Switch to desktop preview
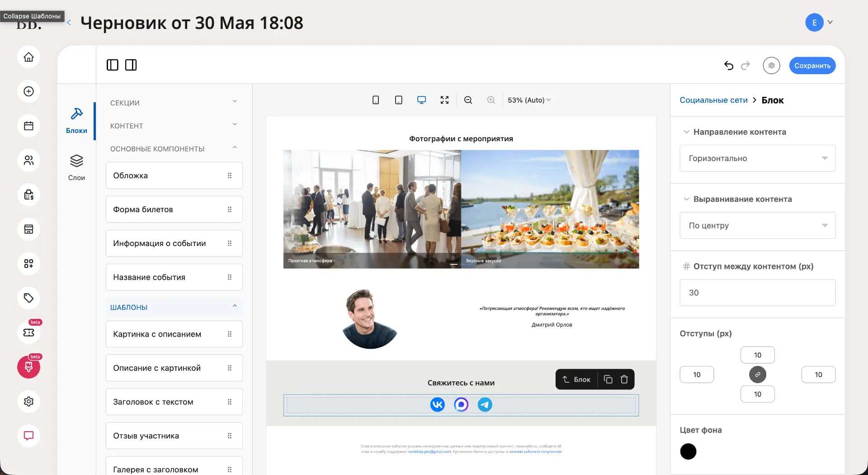868x475 pixels. [x=421, y=100]
